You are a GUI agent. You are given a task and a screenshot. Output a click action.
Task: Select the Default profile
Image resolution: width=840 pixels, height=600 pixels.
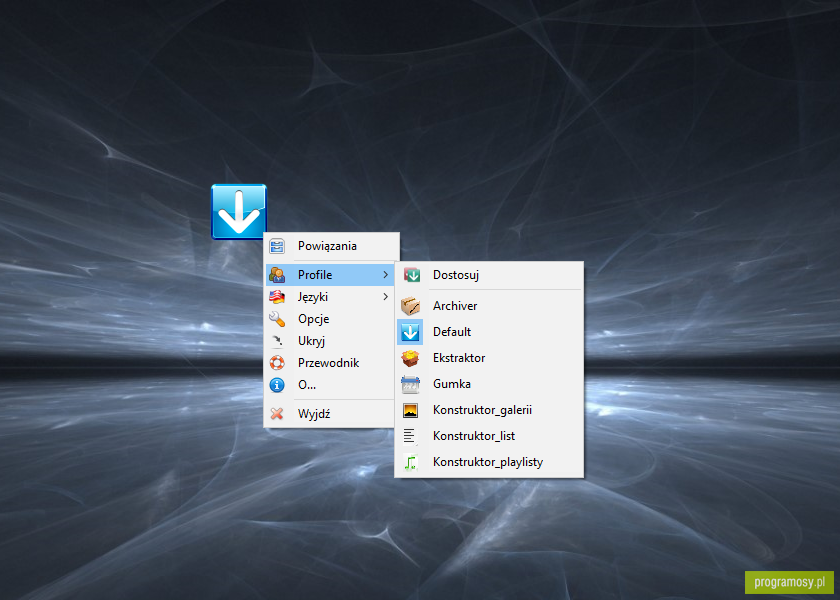(489, 332)
